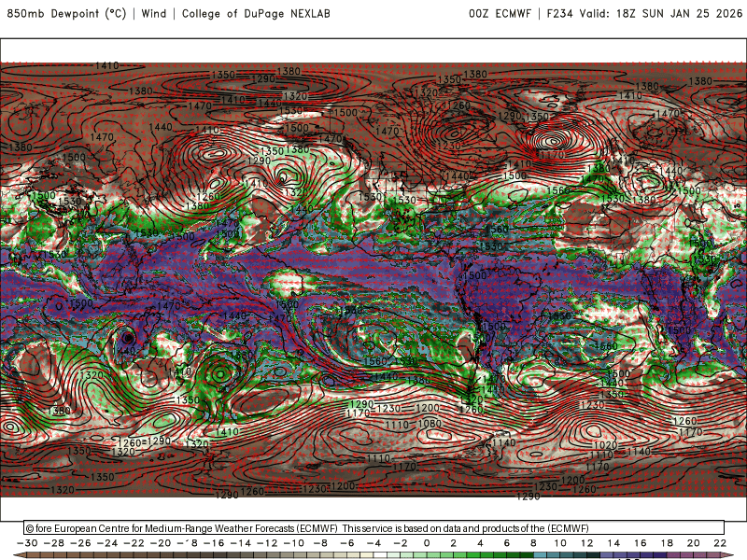Image resolution: width=747 pixels, height=560 pixels.
Task: Click the "4" value on the color scale
Action: click(480, 543)
